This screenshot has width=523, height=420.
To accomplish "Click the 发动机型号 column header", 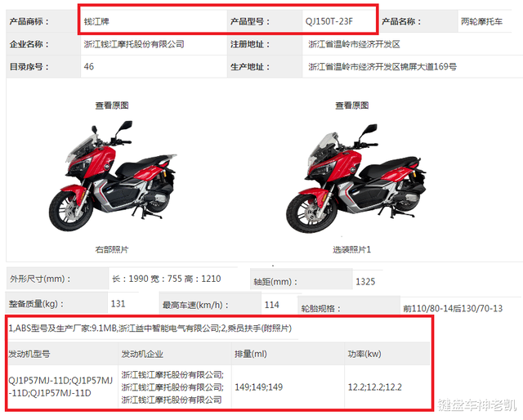I will tap(29, 354).
